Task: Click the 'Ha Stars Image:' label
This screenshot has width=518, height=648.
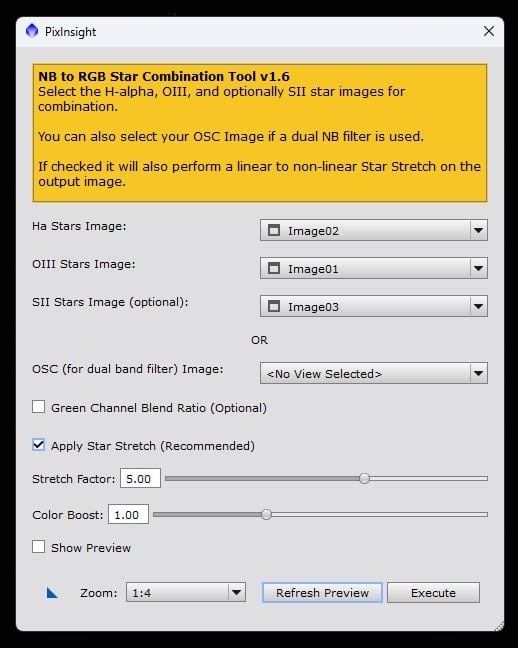Action: [79, 226]
